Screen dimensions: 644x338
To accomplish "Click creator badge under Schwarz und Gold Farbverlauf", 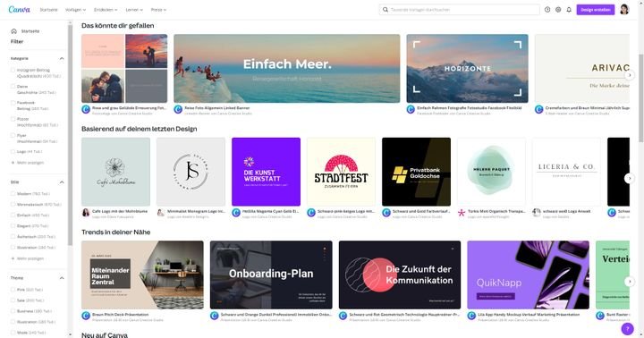I will (386, 213).
